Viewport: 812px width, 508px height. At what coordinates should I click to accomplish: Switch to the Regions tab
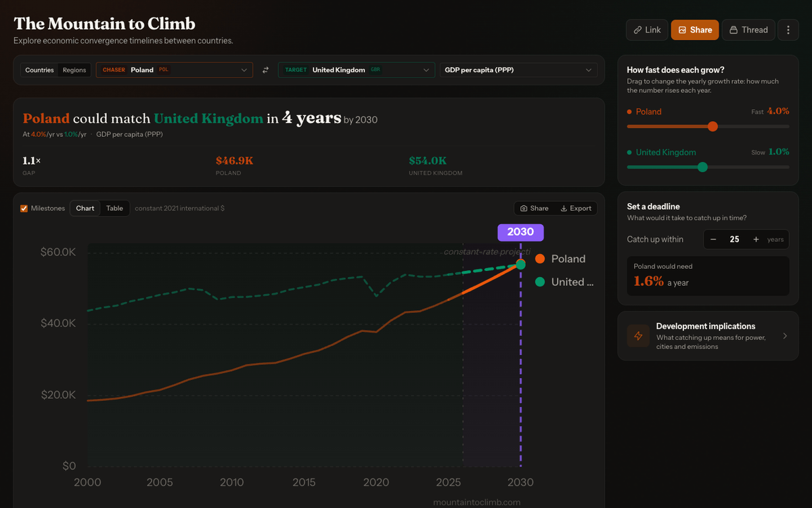(74, 70)
